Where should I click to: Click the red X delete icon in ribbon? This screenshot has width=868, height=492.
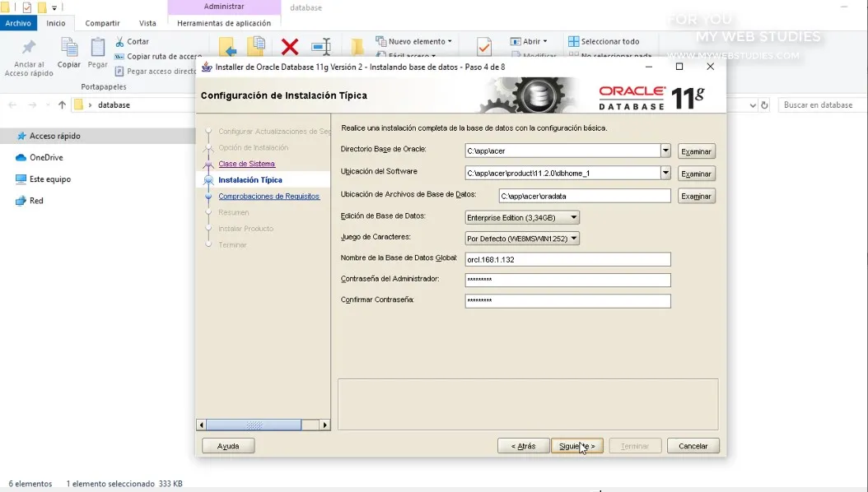pos(290,46)
